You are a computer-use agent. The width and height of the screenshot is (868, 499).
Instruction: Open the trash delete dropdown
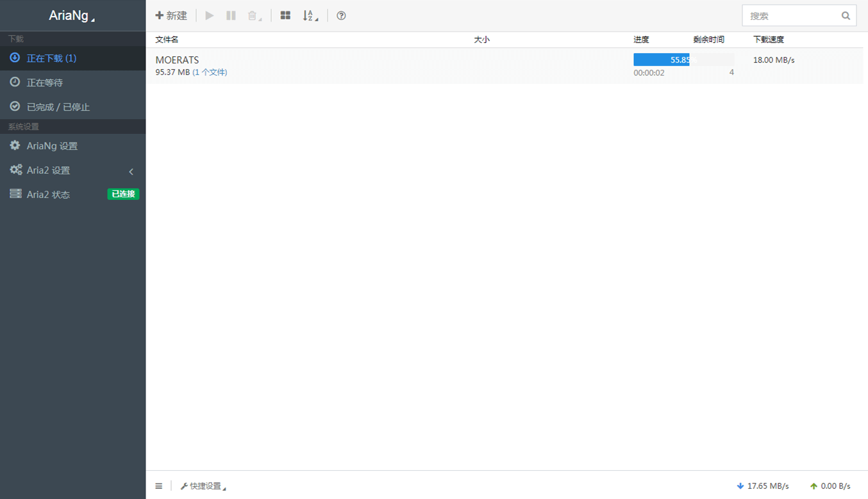coord(255,15)
